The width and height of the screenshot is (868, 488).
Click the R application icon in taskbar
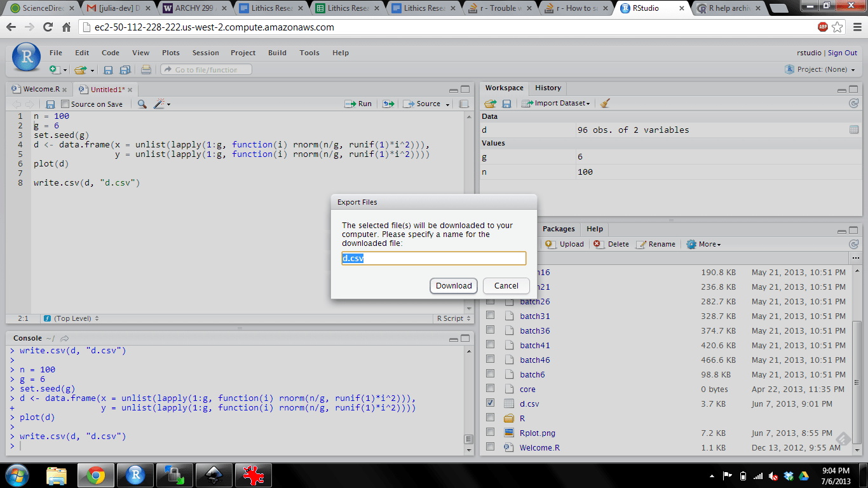point(135,475)
